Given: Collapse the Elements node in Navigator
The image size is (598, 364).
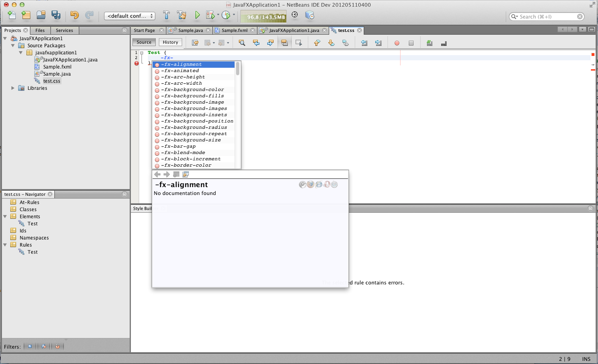Looking at the screenshot, I should coord(5,217).
